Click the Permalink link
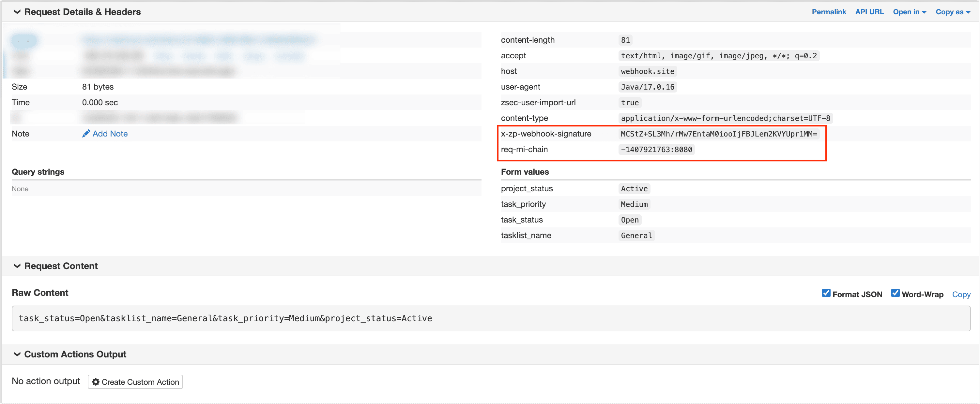Screen dimensions: 980x404 click(x=829, y=12)
